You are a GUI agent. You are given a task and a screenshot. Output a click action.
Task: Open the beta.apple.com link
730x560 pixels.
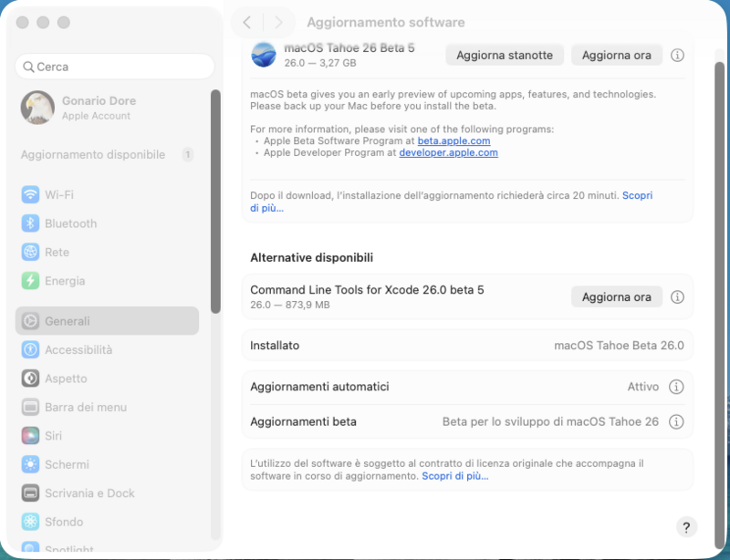(454, 140)
